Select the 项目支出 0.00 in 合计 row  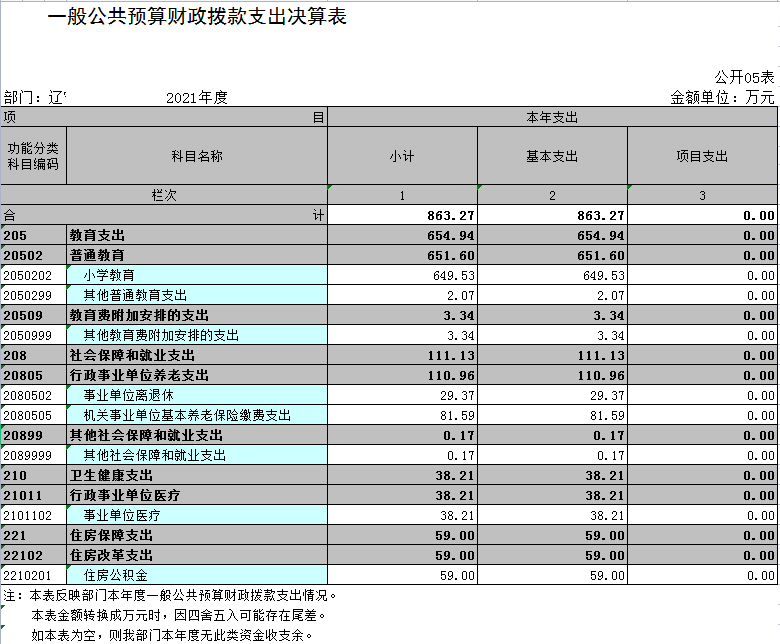[702, 215]
